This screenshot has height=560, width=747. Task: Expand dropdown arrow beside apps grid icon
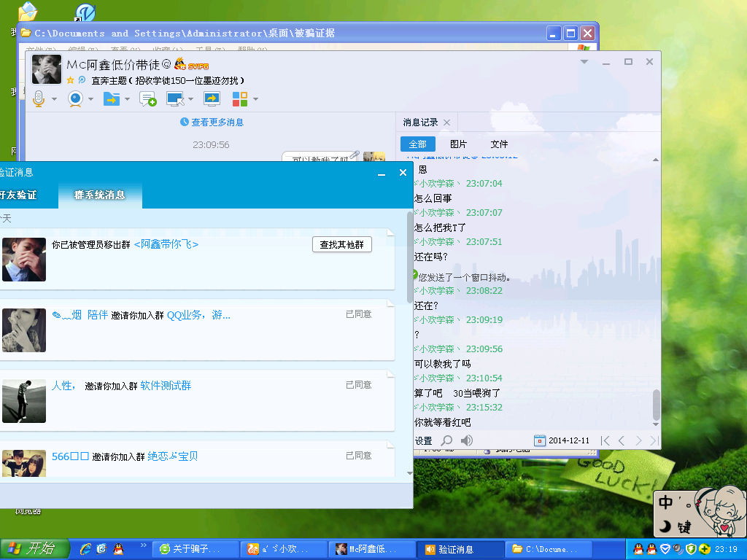(x=255, y=99)
